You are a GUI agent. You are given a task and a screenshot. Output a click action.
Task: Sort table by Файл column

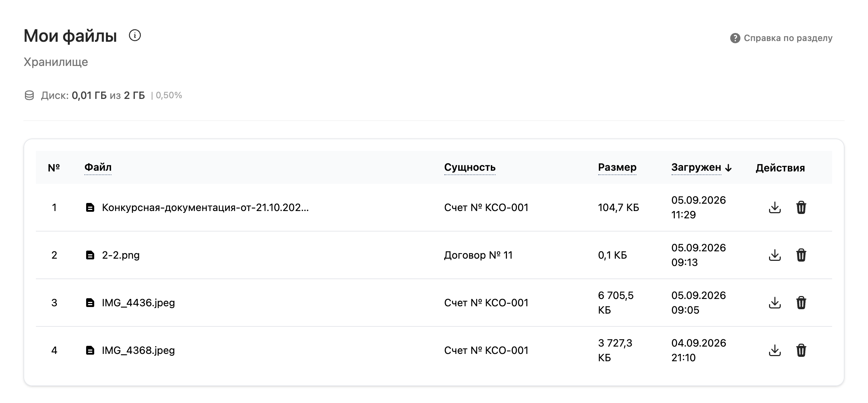point(98,167)
